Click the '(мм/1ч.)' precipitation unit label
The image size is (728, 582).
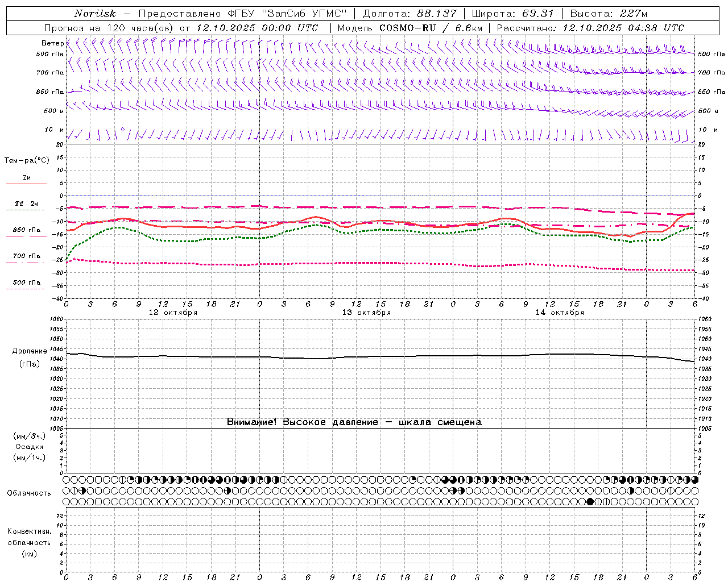point(29,458)
